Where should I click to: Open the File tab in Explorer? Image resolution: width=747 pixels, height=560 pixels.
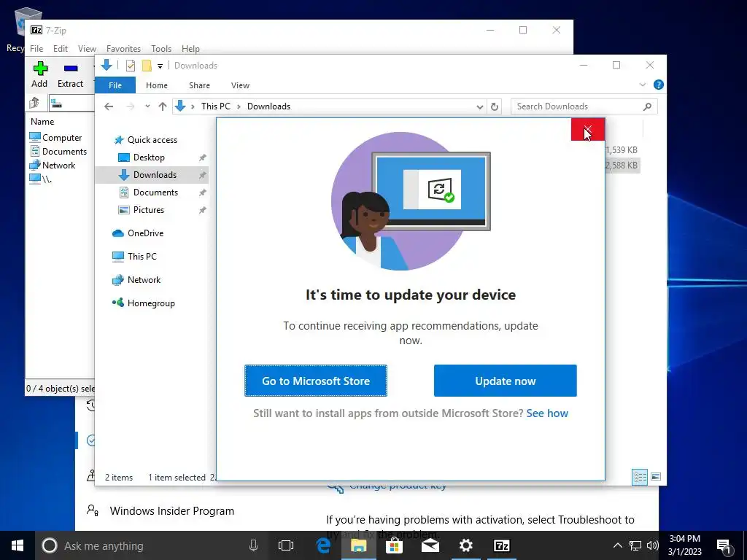coord(115,85)
